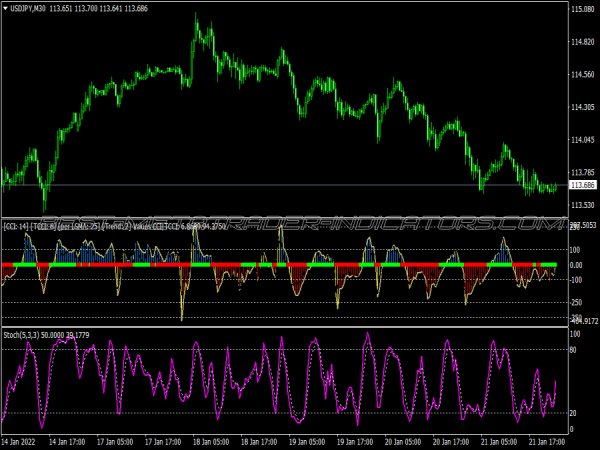Click the 80 level on Stochastic scale
Viewport: 600px width, 450px height.
pos(573,350)
